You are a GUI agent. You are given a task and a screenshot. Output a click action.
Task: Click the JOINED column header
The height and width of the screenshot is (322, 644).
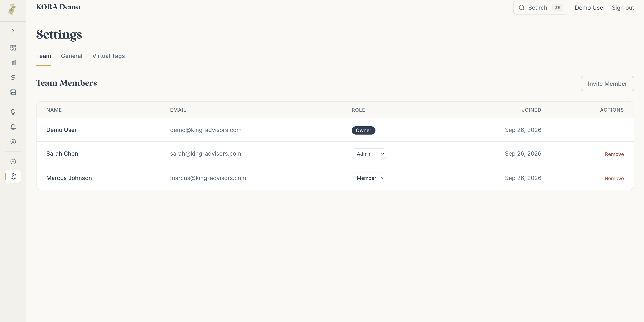531,110
